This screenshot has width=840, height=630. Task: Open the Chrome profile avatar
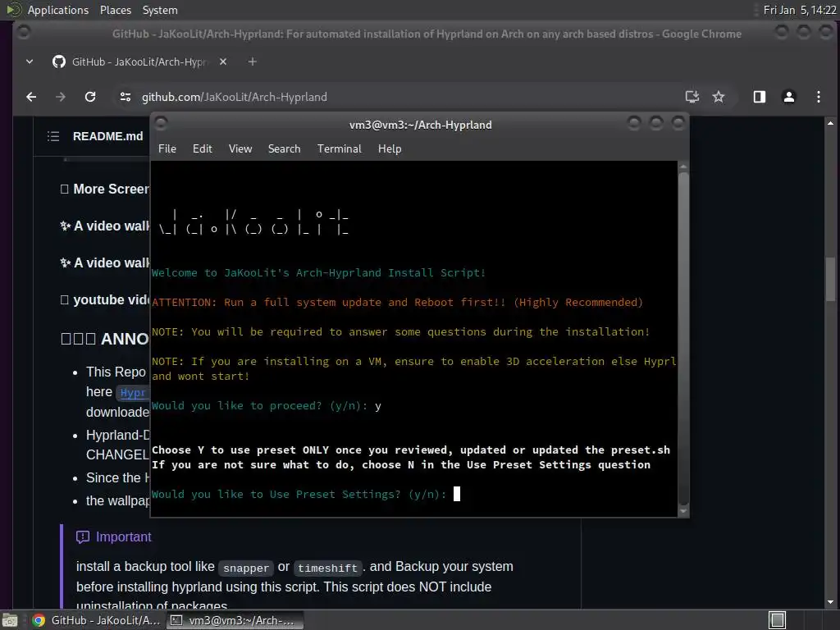[x=788, y=97]
